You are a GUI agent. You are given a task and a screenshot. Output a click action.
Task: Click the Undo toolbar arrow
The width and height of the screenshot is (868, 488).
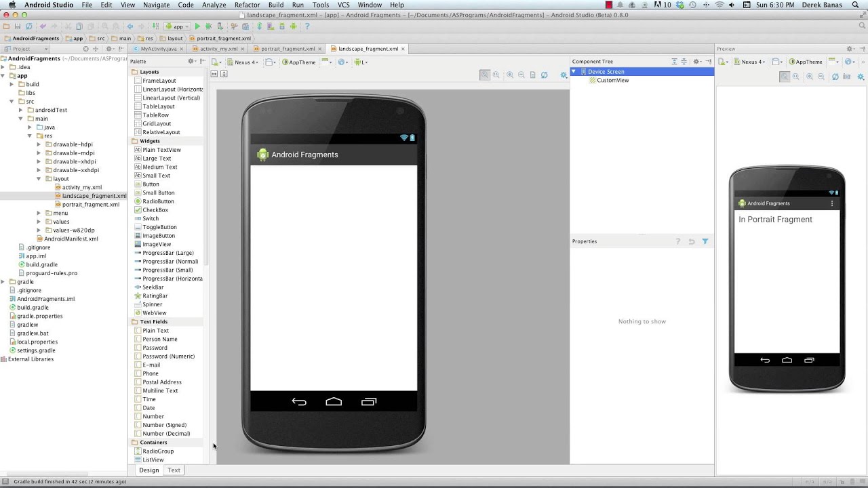pyautogui.click(x=43, y=26)
